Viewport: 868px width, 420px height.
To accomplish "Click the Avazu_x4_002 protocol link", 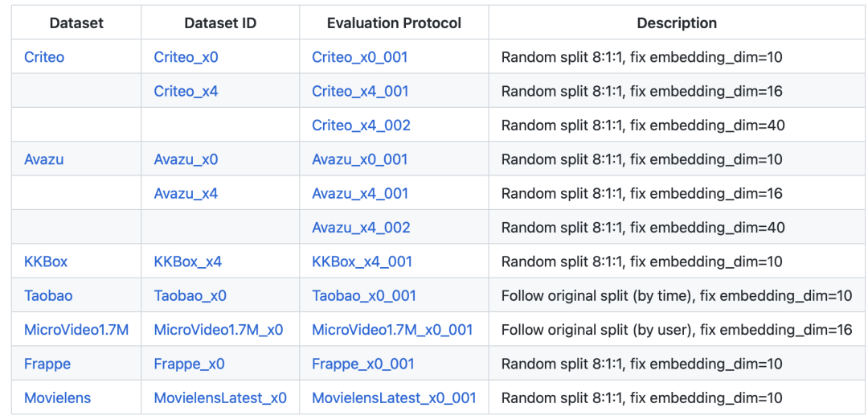I will click(361, 228).
